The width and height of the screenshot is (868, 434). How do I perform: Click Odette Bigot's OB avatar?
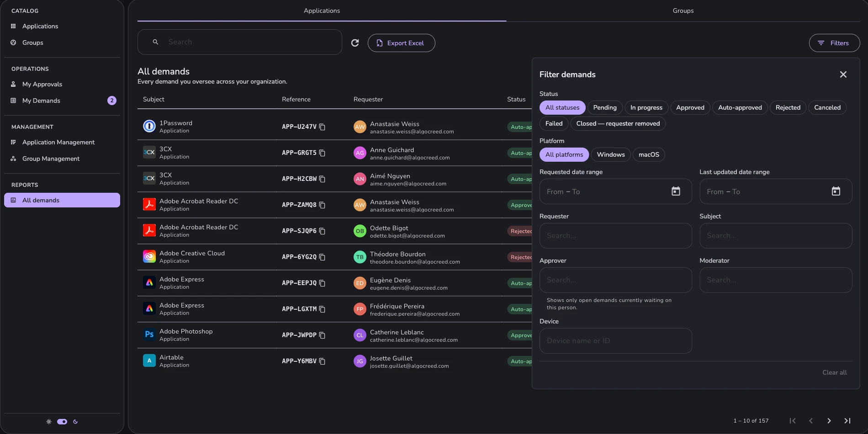[360, 231]
